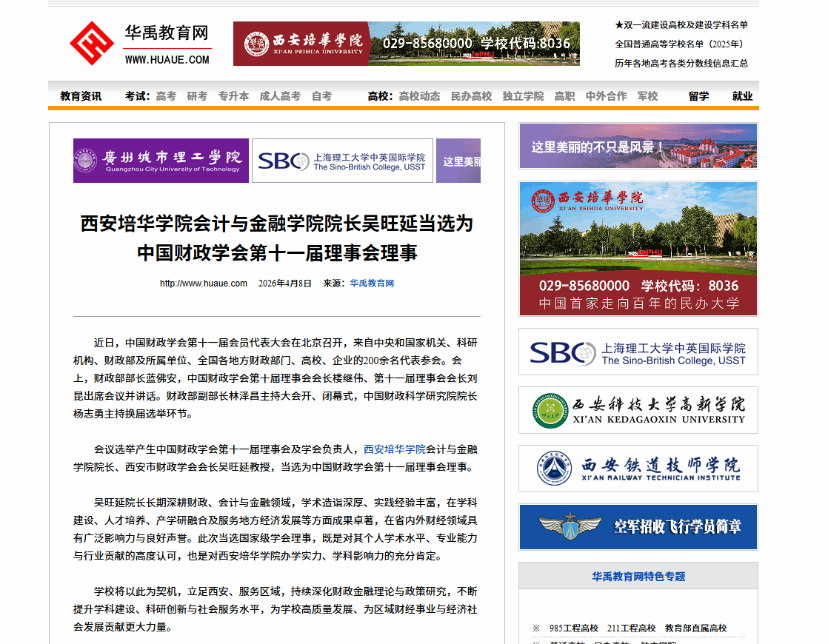Open the sidebar Xi'an Peihua campus photo ad
This screenshot has height=644, width=828.
[638, 249]
